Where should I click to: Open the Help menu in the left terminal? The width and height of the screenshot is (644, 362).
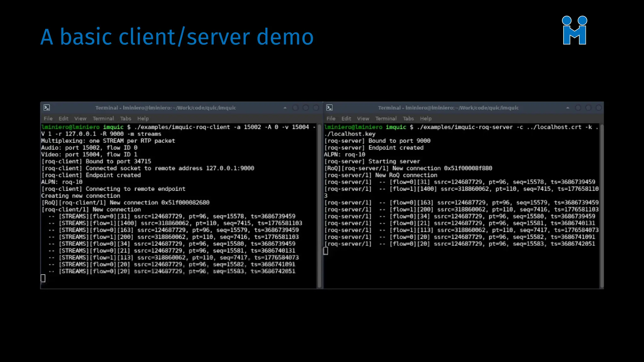[143, 118]
